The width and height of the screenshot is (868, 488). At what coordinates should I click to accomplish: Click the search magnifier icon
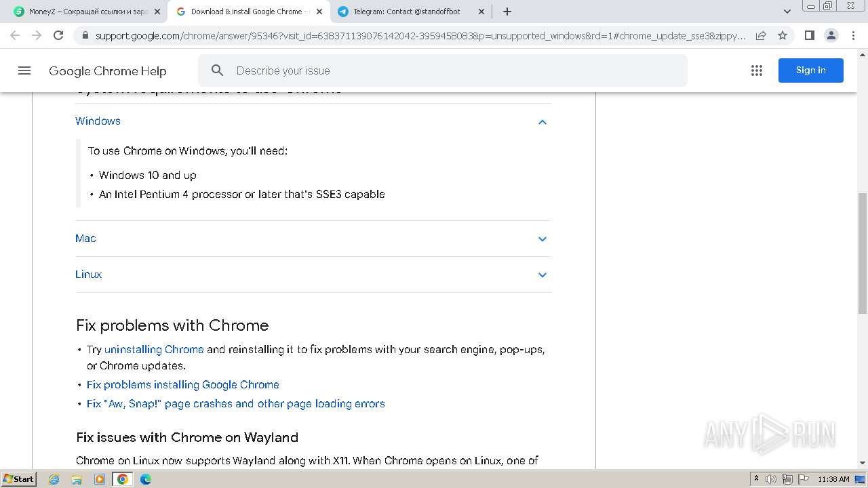tap(217, 70)
